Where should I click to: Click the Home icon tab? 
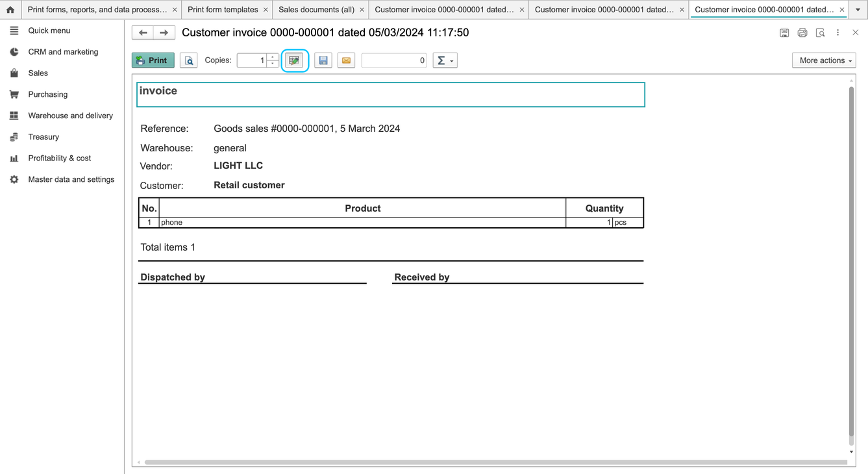10,10
